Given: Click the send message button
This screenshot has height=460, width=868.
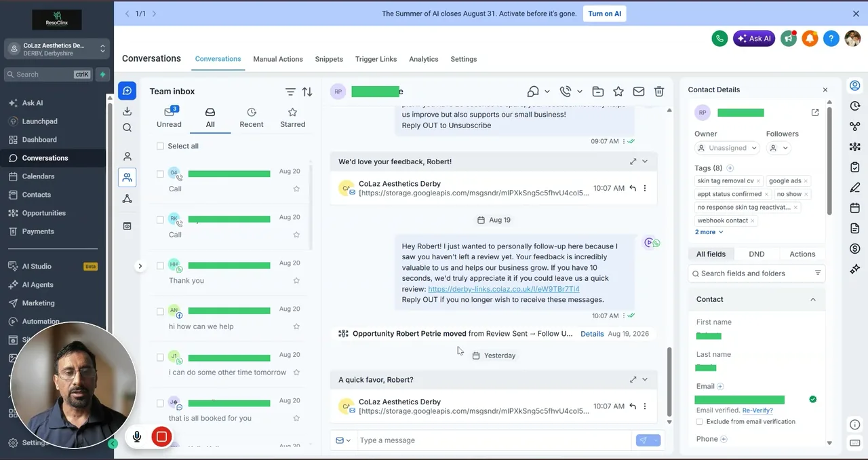Looking at the screenshot, I should tap(643, 440).
